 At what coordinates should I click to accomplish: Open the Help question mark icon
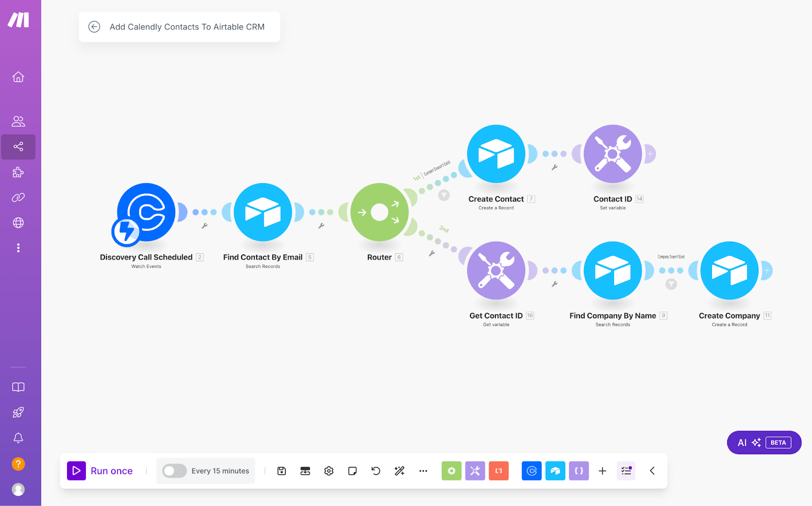coord(18,464)
